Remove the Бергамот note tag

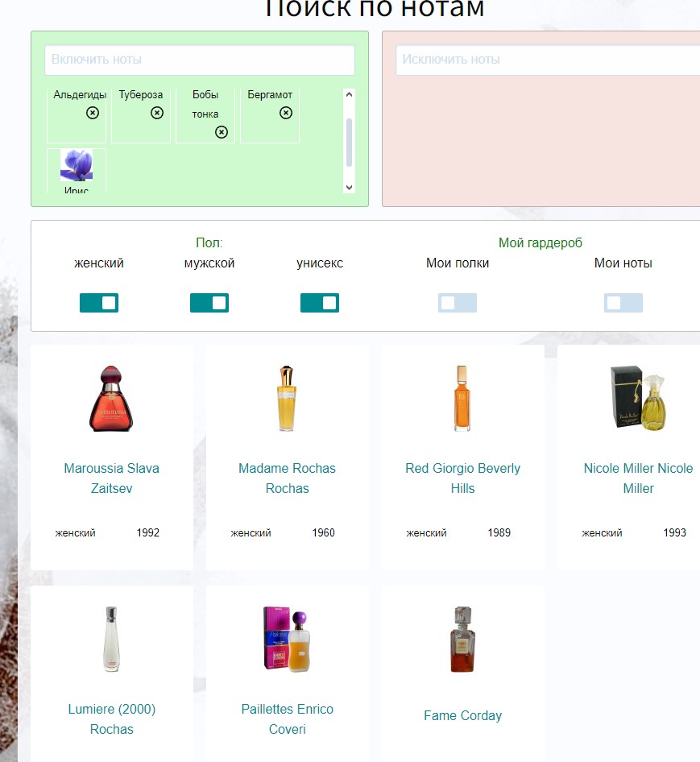coord(286,113)
